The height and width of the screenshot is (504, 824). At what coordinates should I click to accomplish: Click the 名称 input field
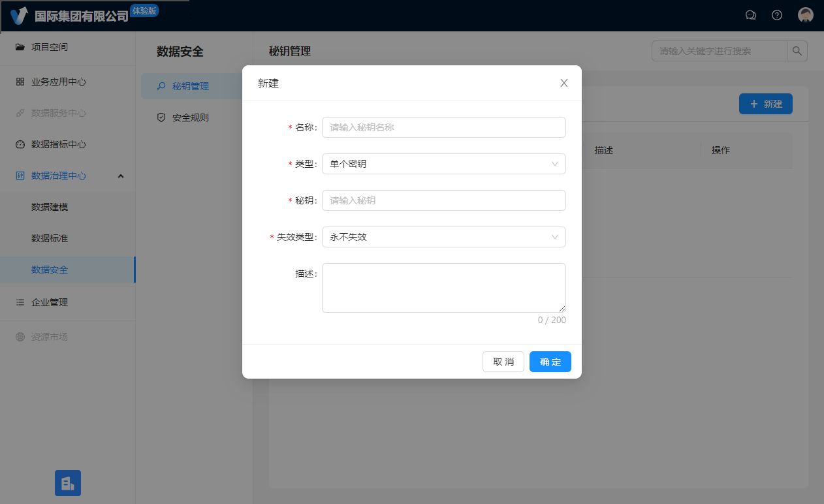pyautogui.click(x=443, y=127)
